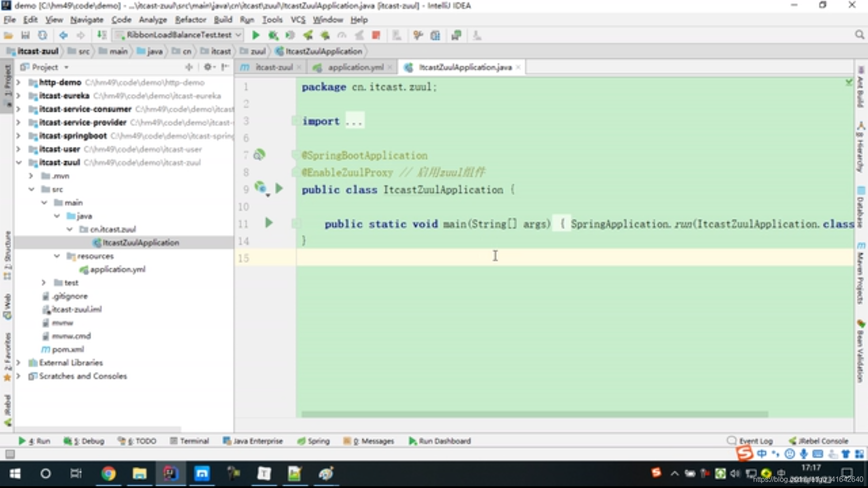This screenshot has height=488, width=868.
Task: Collapse the resources folder
Action: (57, 256)
